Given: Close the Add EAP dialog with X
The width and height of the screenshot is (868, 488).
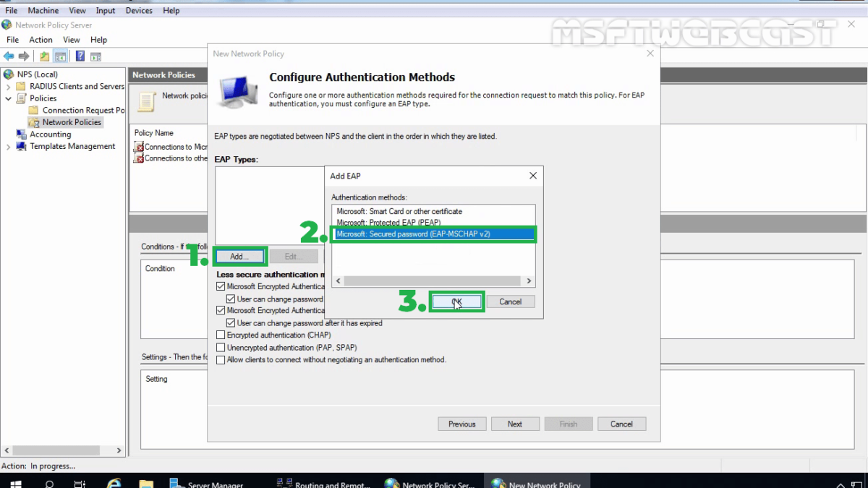Looking at the screenshot, I should pyautogui.click(x=533, y=176).
